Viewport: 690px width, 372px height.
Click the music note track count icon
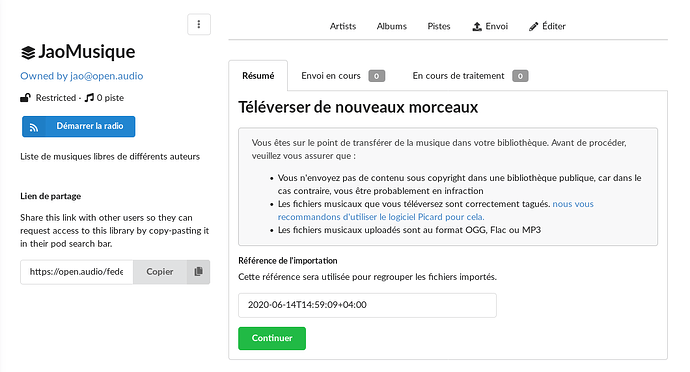89,98
